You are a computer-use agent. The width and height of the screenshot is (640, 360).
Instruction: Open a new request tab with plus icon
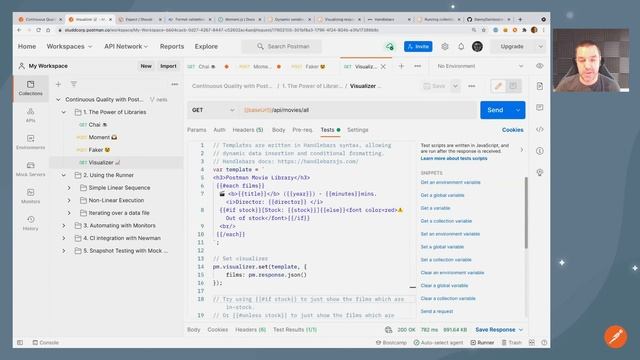(x=401, y=66)
